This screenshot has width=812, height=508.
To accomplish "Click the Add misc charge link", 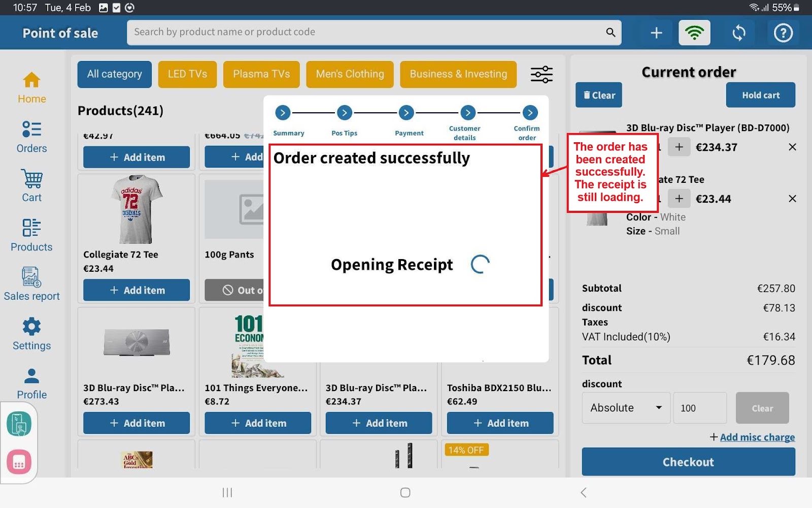I will tap(757, 437).
